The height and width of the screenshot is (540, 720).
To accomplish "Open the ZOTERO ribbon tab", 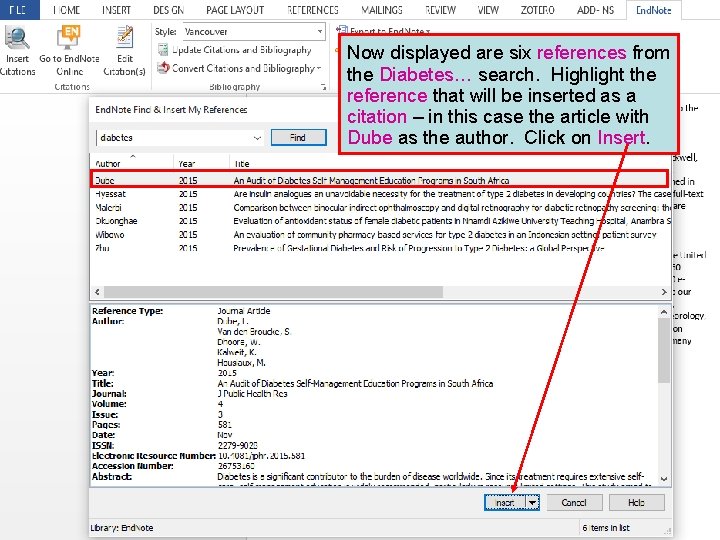I will click(537, 10).
